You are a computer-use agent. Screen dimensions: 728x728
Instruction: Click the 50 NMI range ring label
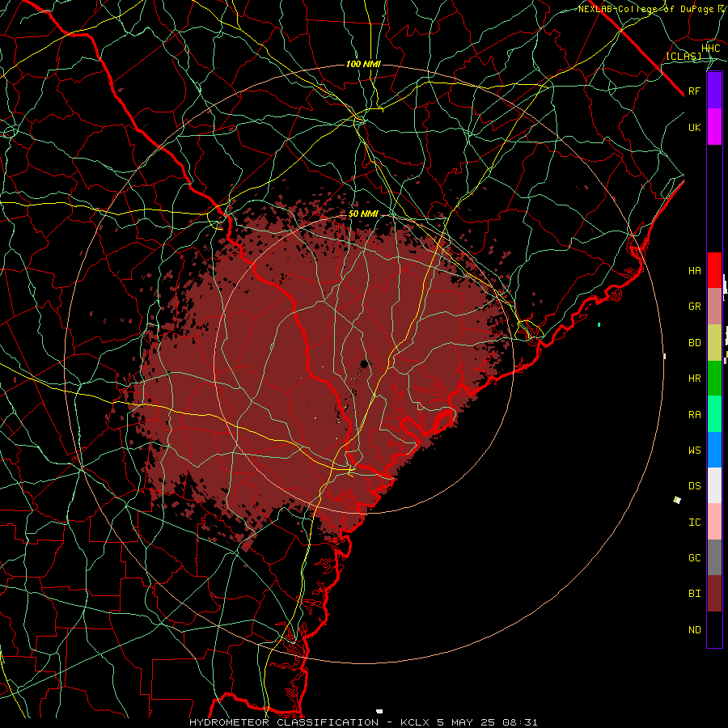(x=363, y=214)
